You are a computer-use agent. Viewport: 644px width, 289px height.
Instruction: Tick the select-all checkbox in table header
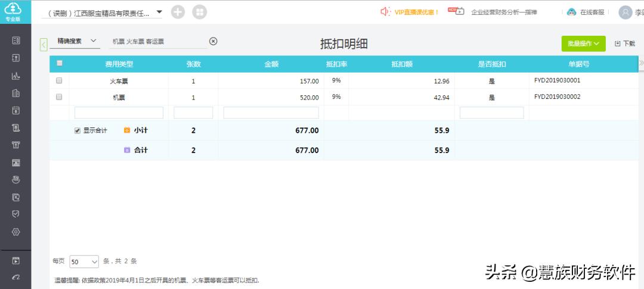pos(59,63)
